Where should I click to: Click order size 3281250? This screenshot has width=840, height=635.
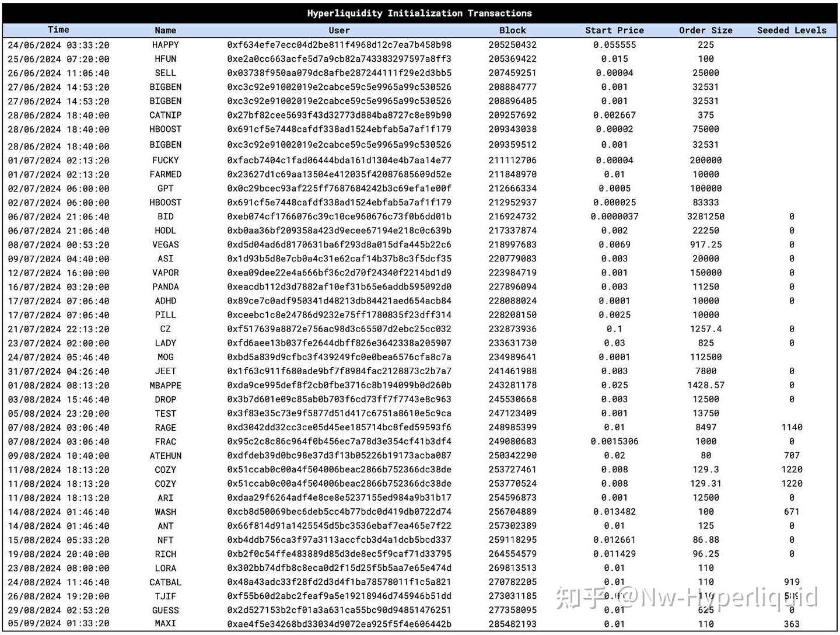pyautogui.click(x=706, y=217)
